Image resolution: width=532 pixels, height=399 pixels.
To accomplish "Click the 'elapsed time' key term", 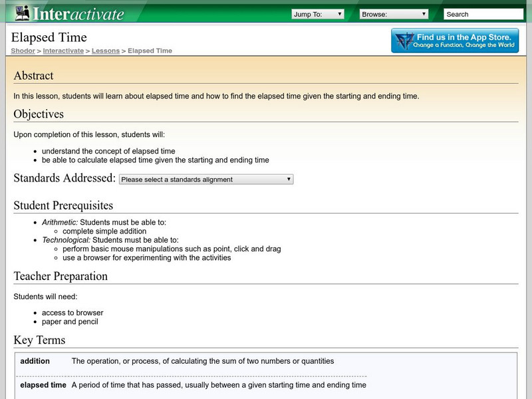I will (x=43, y=385).
